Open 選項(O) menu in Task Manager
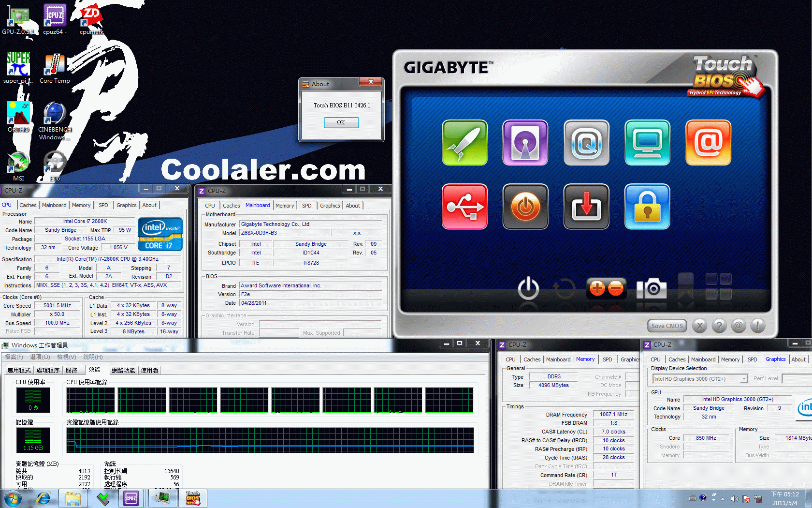This screenshot has height=508, width=812. click(x=40, y=357)
